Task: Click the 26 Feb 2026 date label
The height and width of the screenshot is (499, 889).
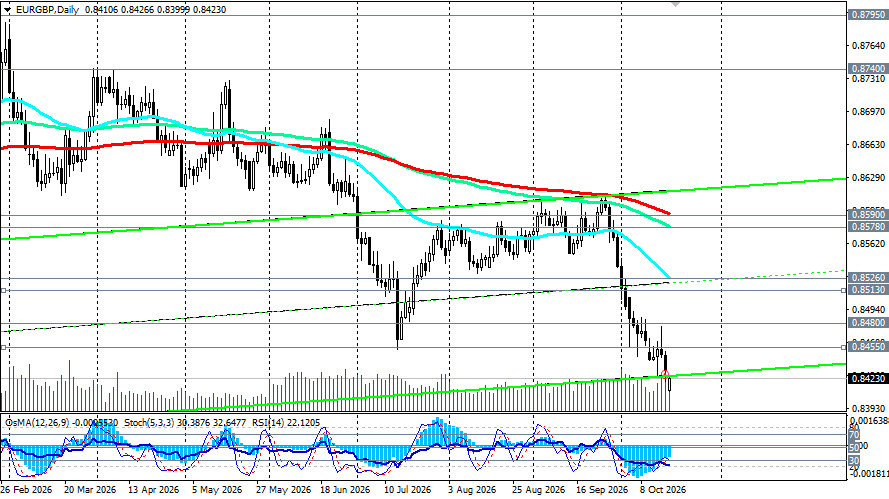Action: tap(26, 489)
